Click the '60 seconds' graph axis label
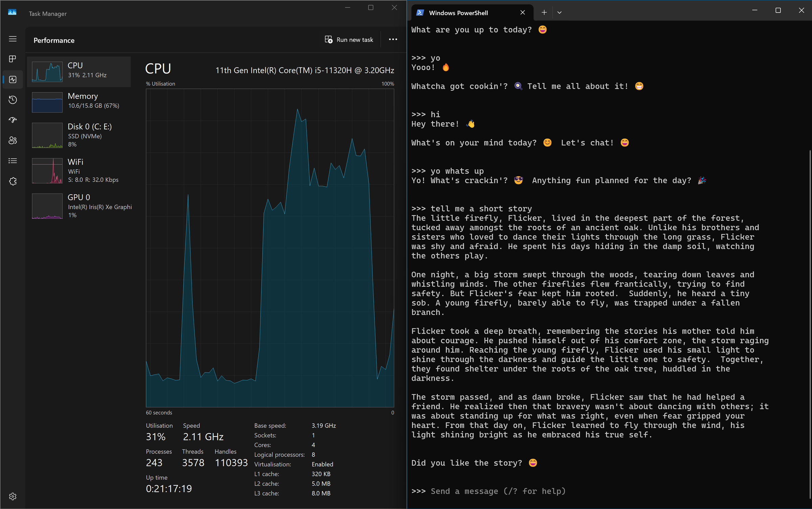Screen dimensions: 812x509 pyautogui.click(x=159, y=412)
